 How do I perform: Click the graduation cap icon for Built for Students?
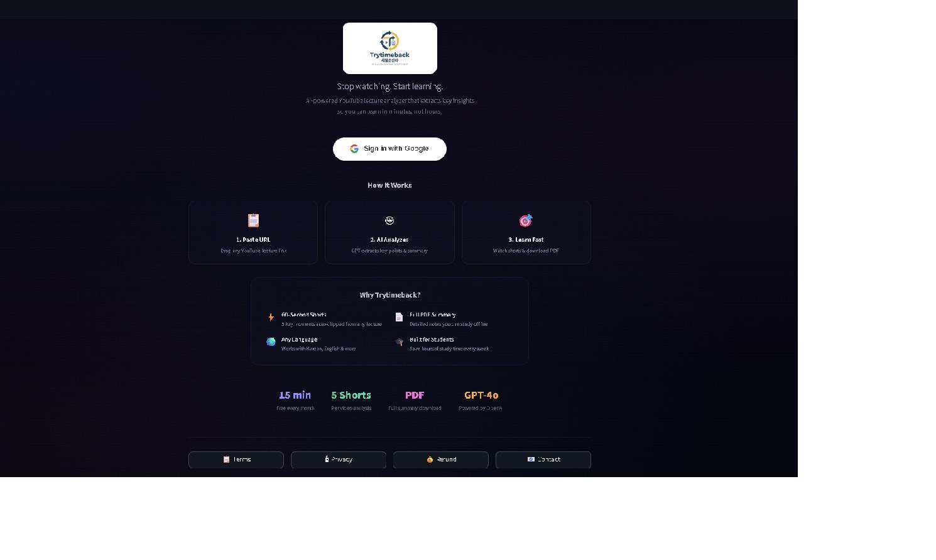(399, 342)
